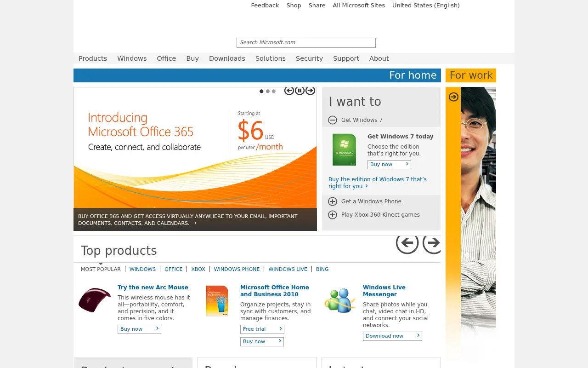Change United States (English) locale
588x368 pixels.
(x=426, y=6)
